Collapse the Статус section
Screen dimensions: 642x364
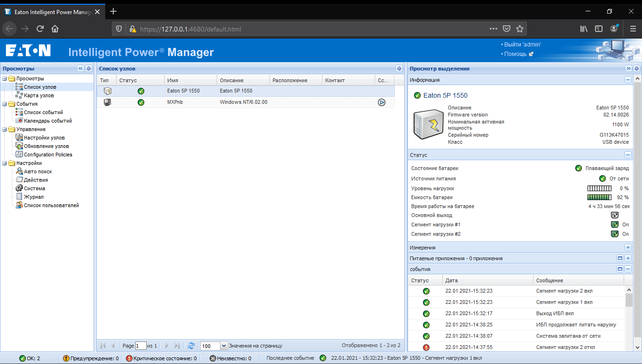[x=628, y=155]
